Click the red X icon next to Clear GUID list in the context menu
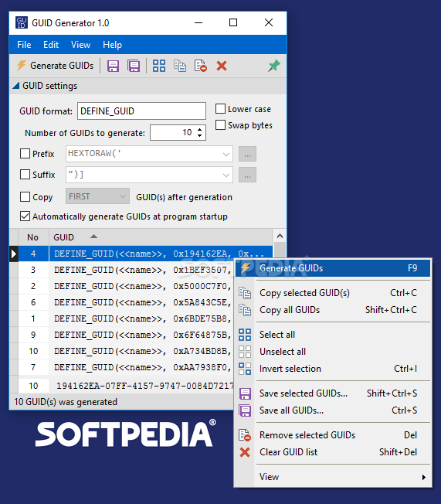The image size is (441, 504). click(245, 452)
